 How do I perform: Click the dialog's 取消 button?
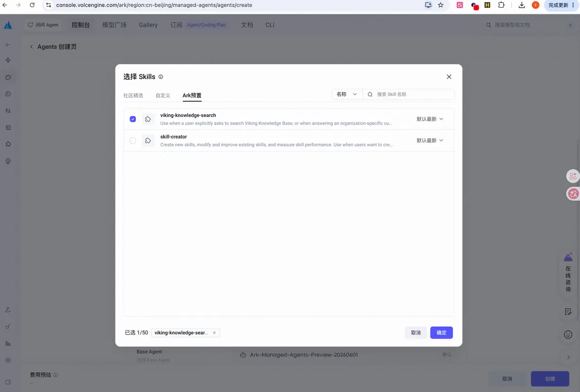416,333
